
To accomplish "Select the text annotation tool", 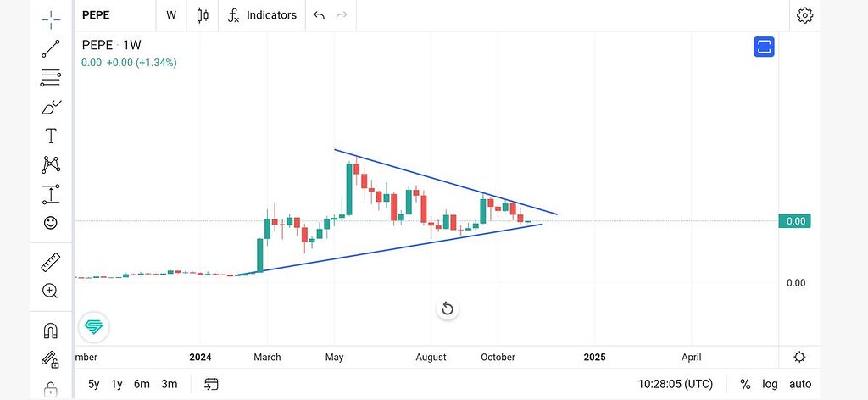I will [x=51, y=136].
